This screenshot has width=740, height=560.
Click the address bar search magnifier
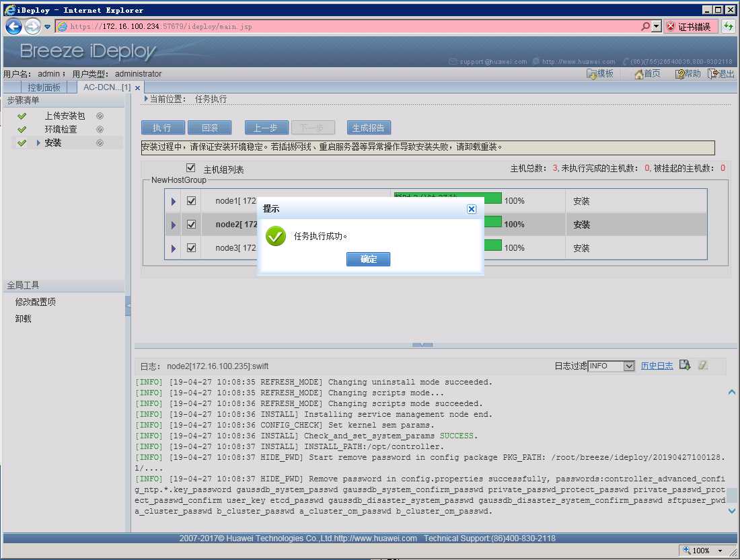click(x=645, y=26)
